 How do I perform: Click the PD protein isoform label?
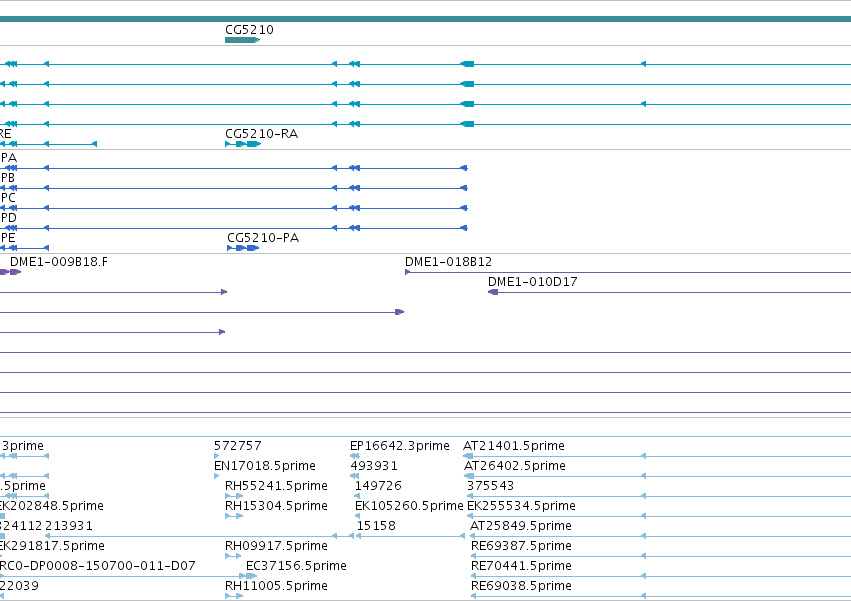pos(9,218)
